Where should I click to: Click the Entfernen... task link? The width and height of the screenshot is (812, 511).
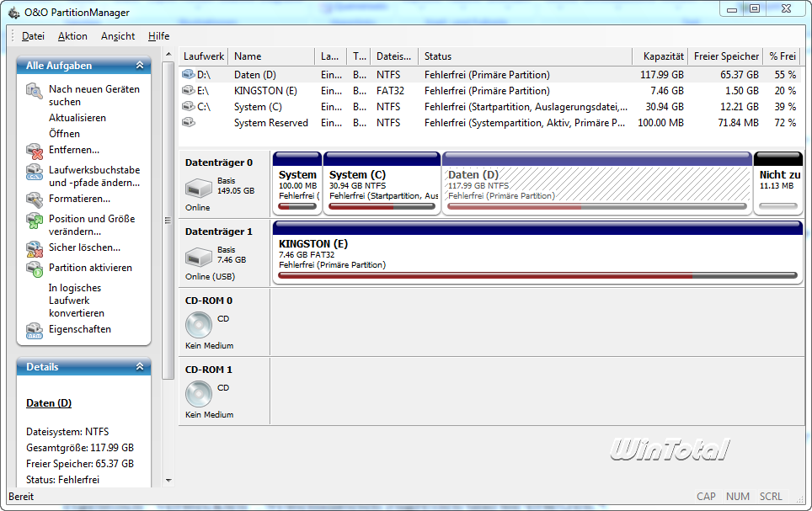[74, 150]
